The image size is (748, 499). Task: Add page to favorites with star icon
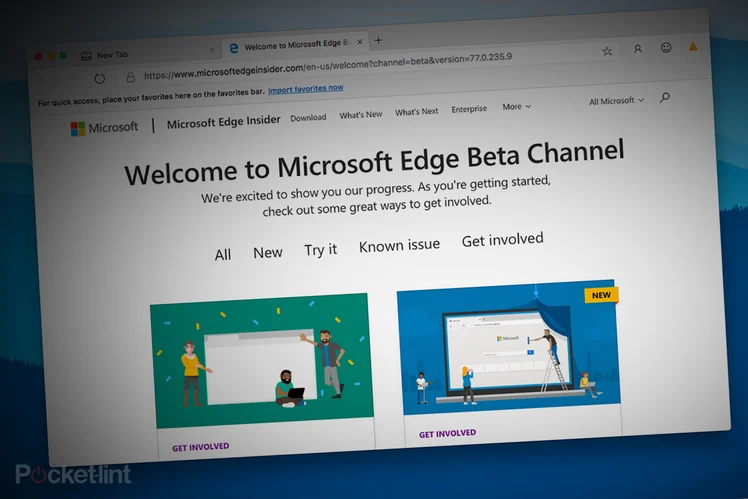point(607,51)
